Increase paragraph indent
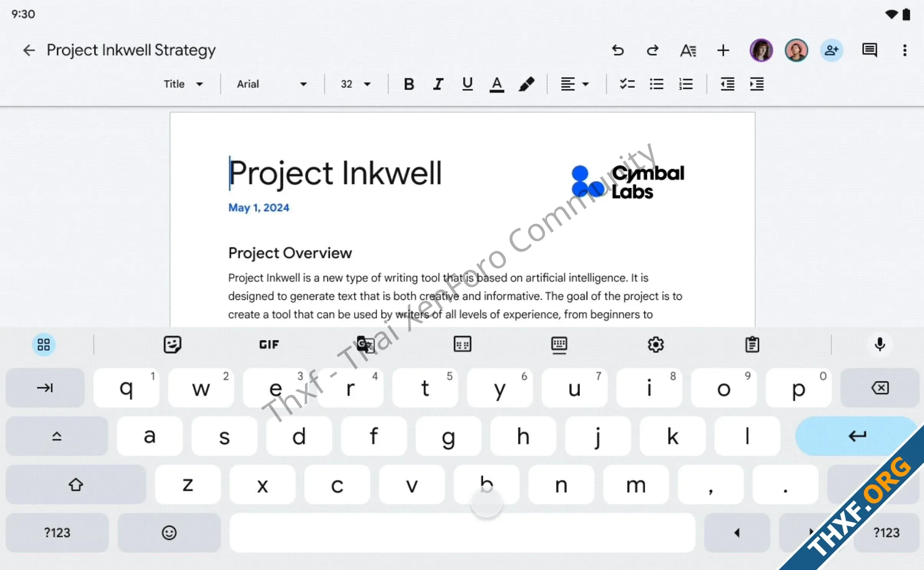Viewport: 924px width, 570px height. click(757, 84)
